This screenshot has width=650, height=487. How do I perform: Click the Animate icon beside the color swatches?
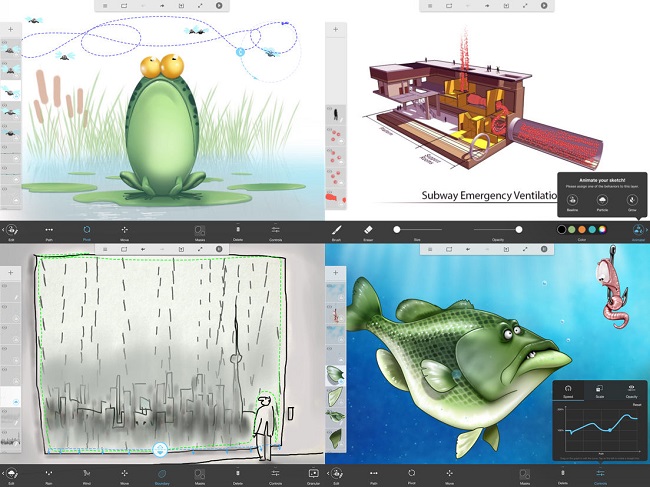pos(638,230)
